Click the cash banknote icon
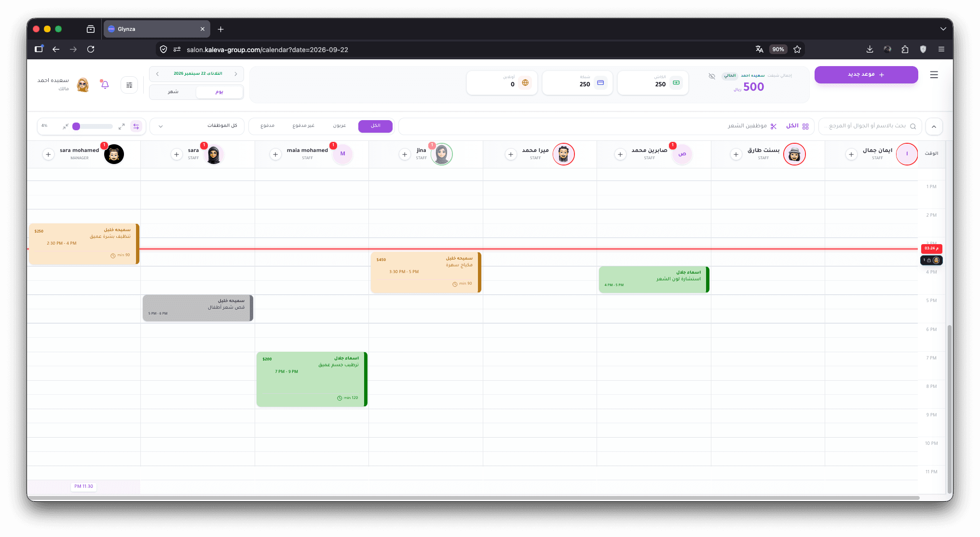 (x=676, y=83)
